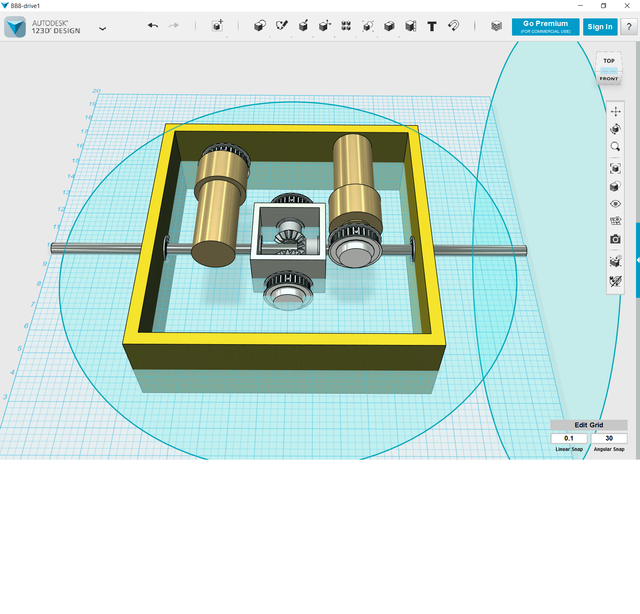Screen dimensions: 640x614
Task: Select the Pan navigation tool
Action: (x=616, y=111)
